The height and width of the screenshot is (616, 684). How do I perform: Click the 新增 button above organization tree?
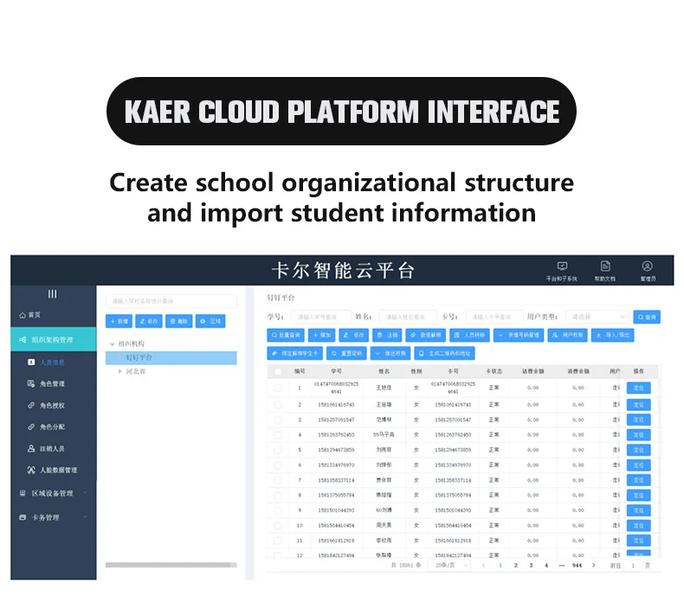(119, 321)
